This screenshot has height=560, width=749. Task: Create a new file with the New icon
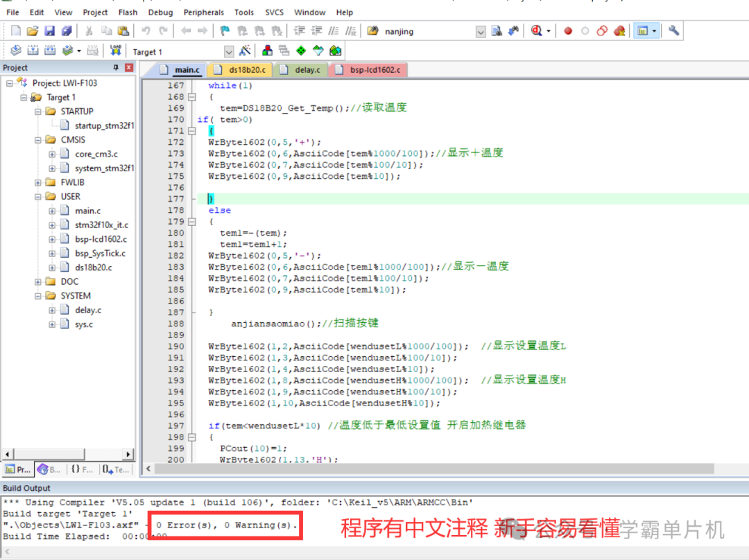pyautogui.click(x=16, y=31)
